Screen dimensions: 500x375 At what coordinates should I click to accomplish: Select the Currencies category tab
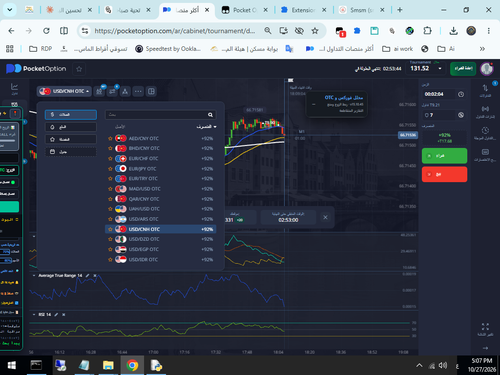(71, 115)
